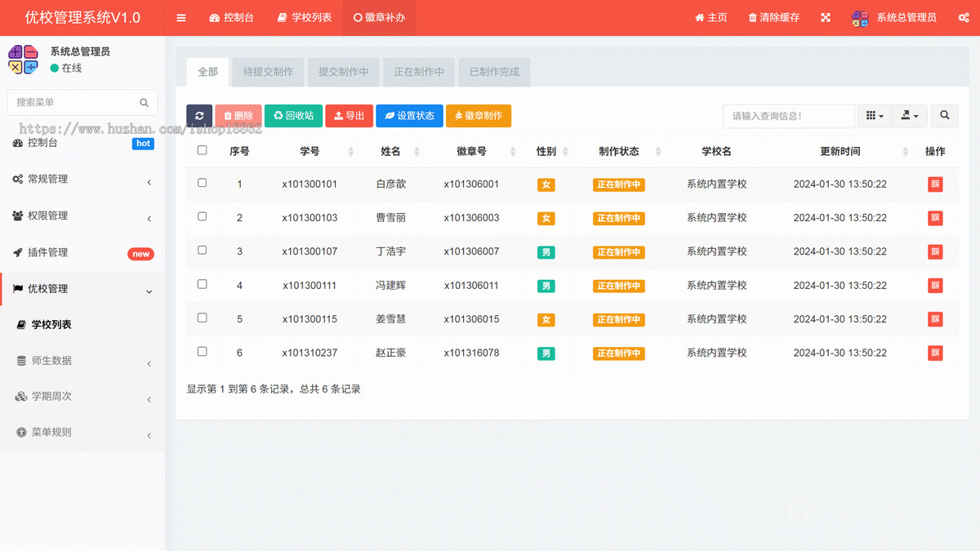Click the hamburger menu icon in top bar
The width and height of the screenshot is (980, 551).
(180, 17)
